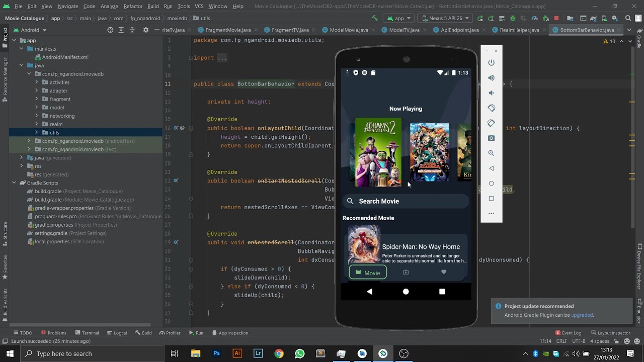Click Windows taskbar search box
The width and height of the screenshot is (644, 362).
92,353
